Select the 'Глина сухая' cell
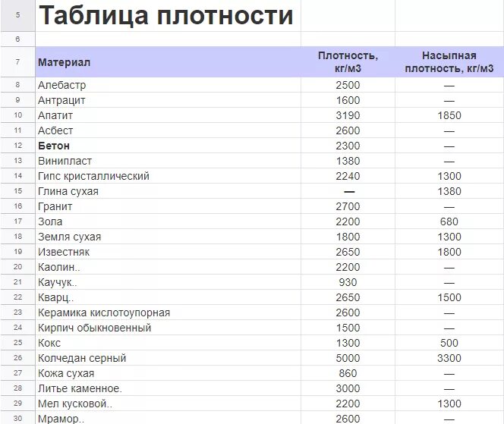 click(168, 191)
